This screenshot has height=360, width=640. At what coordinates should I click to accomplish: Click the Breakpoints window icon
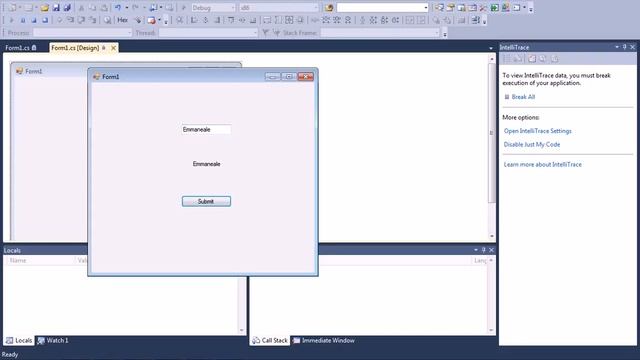click(x=151, y=20)
